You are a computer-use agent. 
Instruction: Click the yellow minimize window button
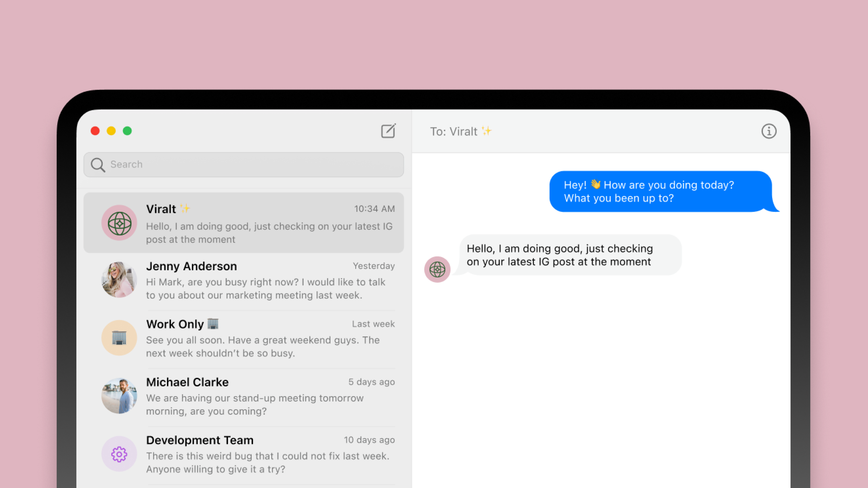[111, 131]
